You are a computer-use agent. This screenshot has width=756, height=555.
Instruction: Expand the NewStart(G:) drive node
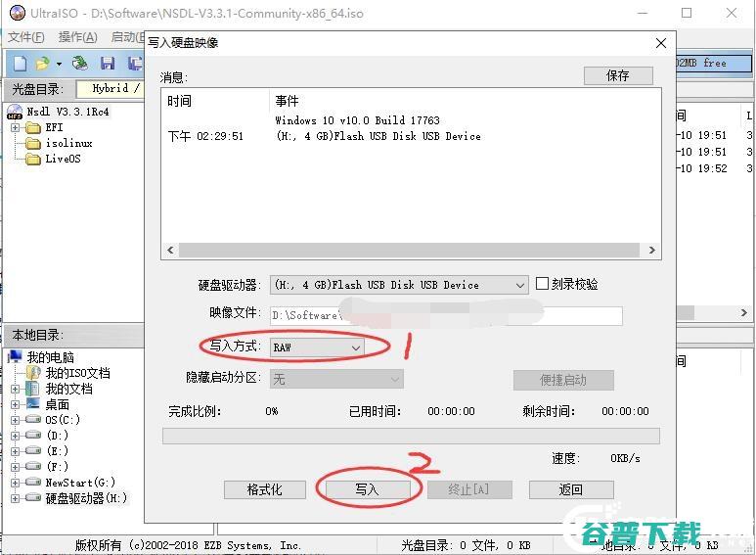click(x=15, y=484)
